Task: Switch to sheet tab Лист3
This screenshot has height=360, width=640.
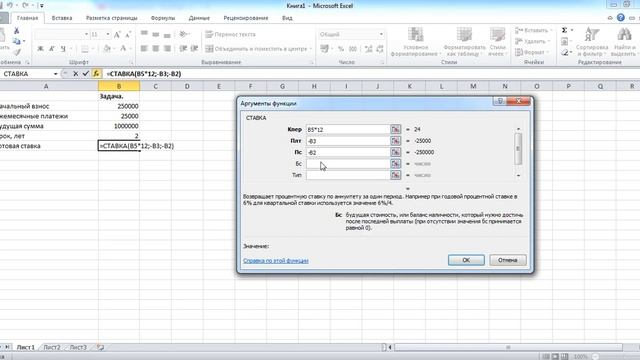Action: pyautogui.click(x=78, y=347)
